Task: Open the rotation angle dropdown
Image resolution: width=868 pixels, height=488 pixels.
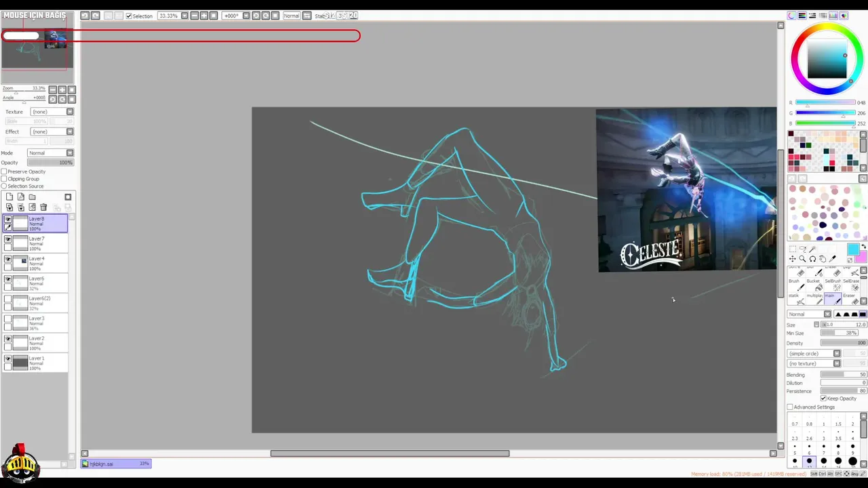Action: click(x=247, y=16)
